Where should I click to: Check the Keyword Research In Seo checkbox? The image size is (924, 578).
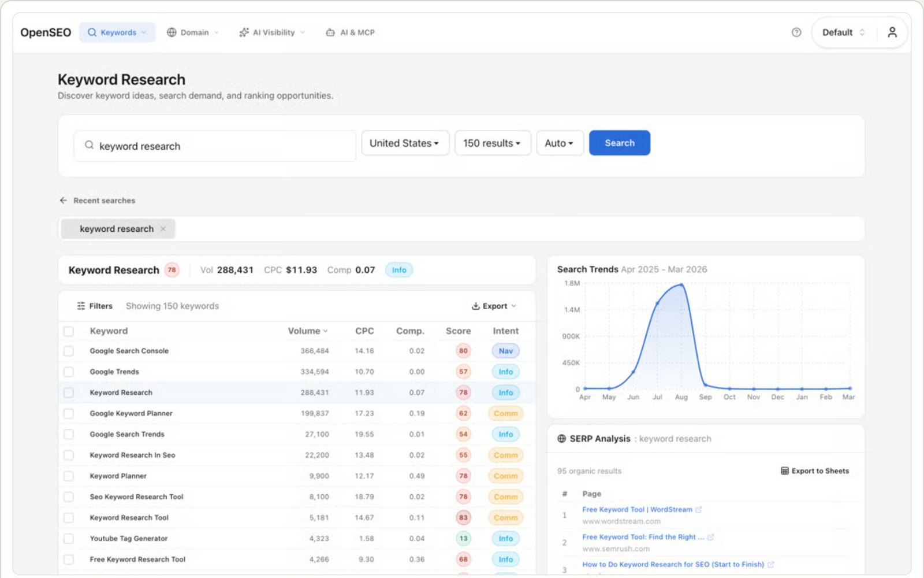(69, 455)
